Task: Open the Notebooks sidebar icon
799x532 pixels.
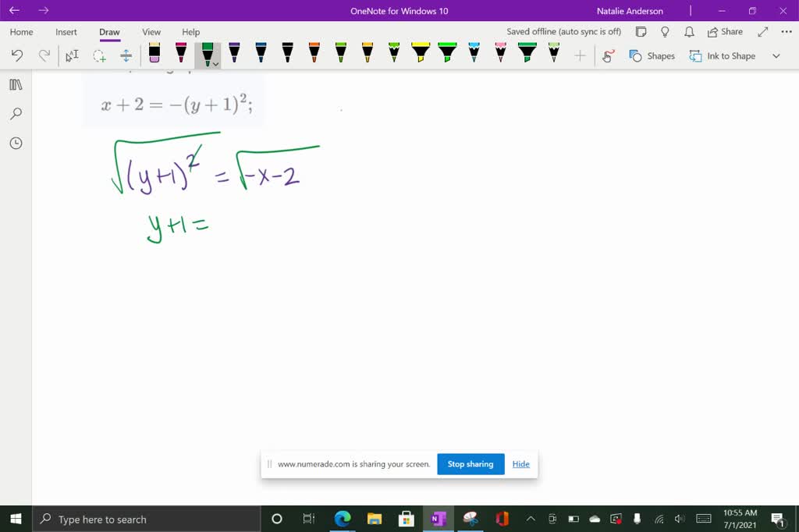Action: (x=15, y=84)
